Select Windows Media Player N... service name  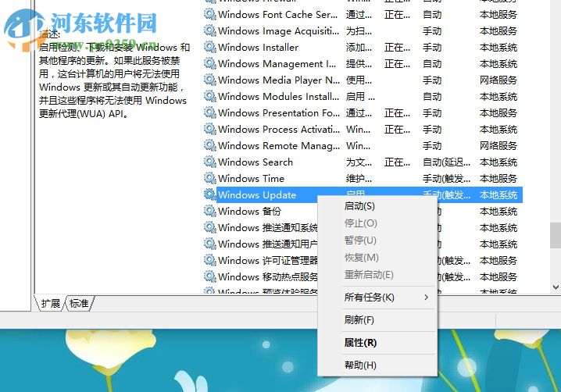pyautogui.click(x=279, y=80)
